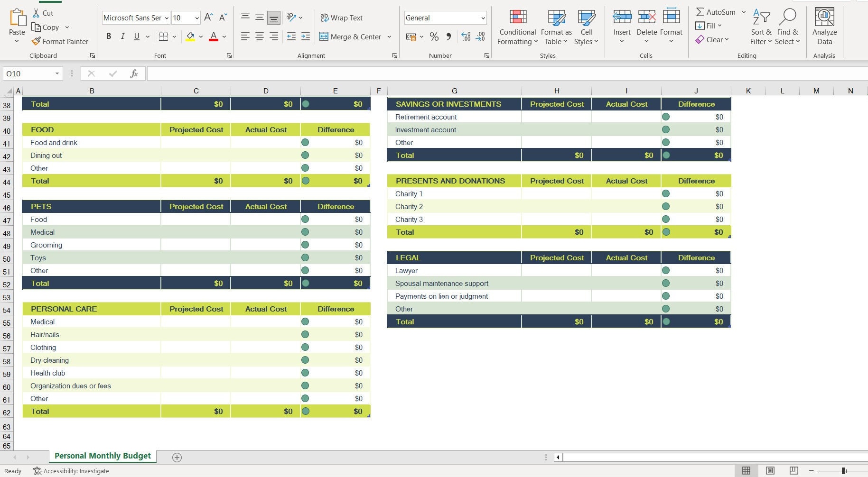Viewport: 868px width, 477px height.
Task: Click into the formula bar
Action: coord(507,73)
